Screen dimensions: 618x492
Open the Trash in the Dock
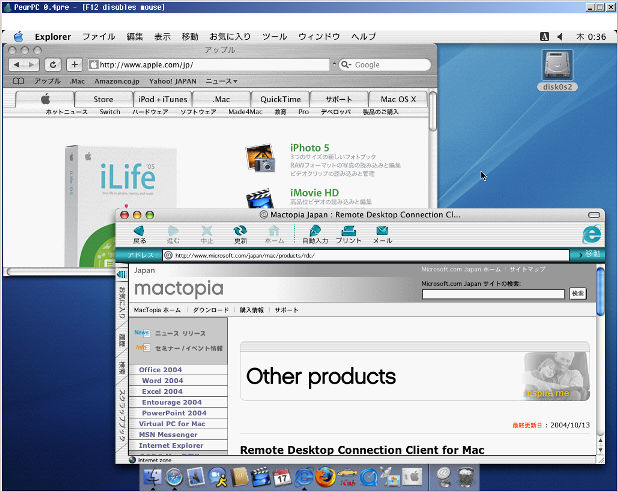pyautogui.click(x=466, y=477)
